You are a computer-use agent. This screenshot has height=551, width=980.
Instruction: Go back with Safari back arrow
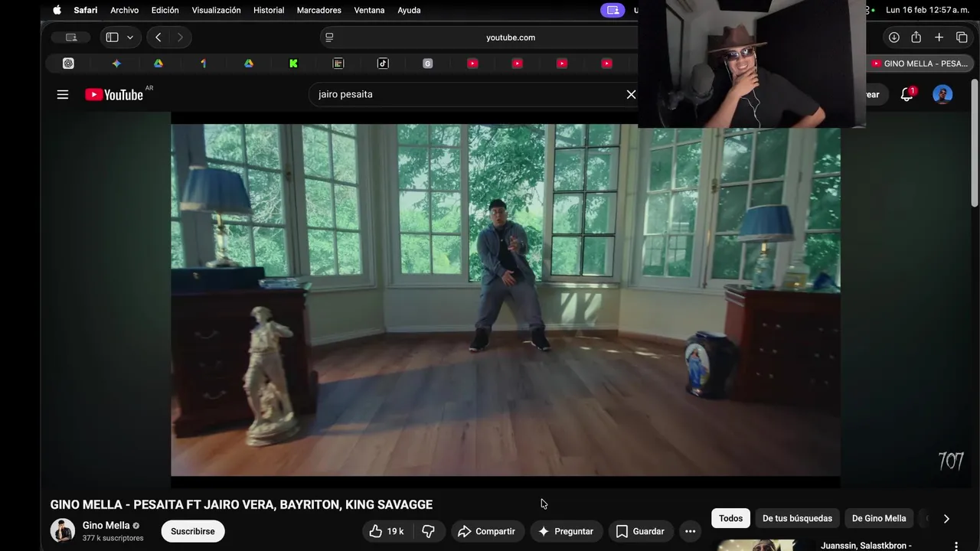coord(158,37)
